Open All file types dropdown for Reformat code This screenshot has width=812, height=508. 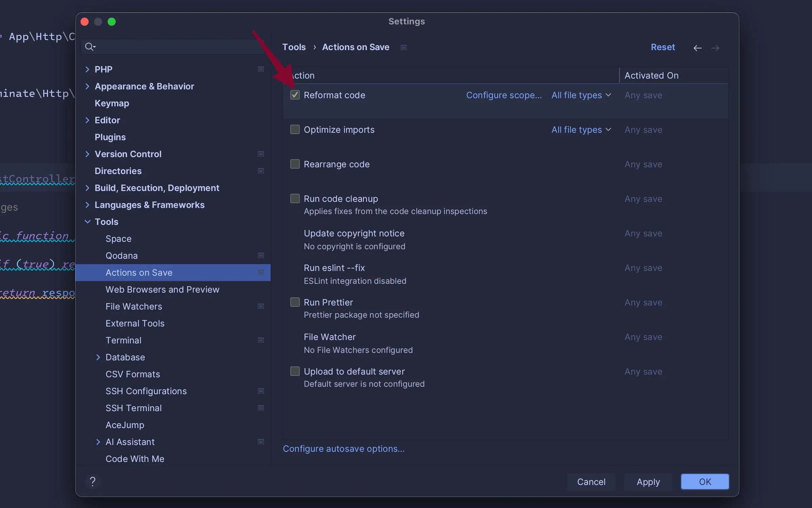pos(581,95)
